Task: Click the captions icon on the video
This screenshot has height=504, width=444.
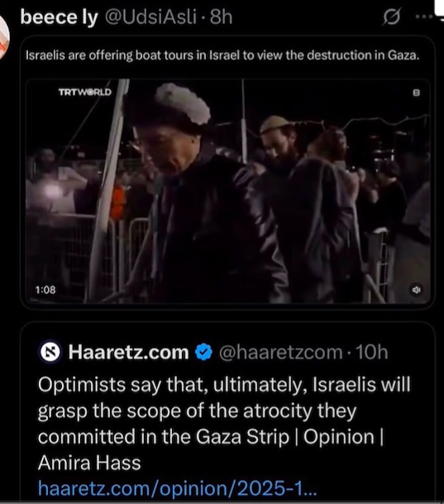Action: tap(417, 93)
